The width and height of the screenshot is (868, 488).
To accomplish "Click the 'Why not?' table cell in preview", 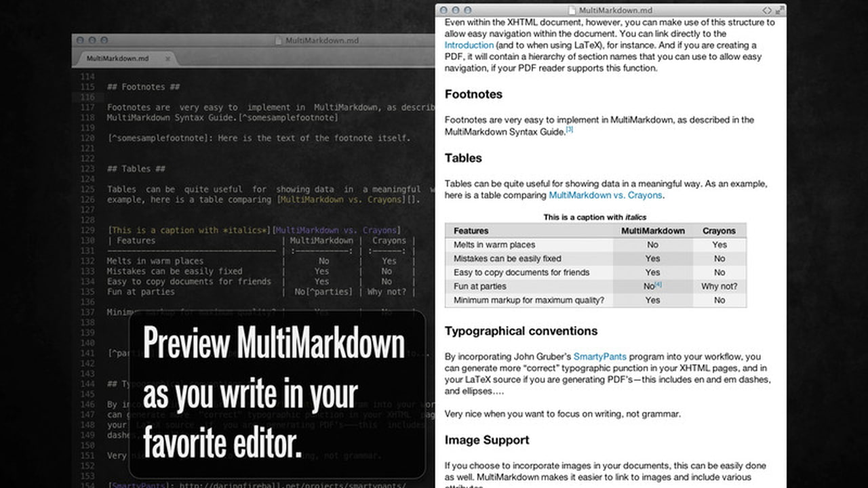I will pos(719,286).
